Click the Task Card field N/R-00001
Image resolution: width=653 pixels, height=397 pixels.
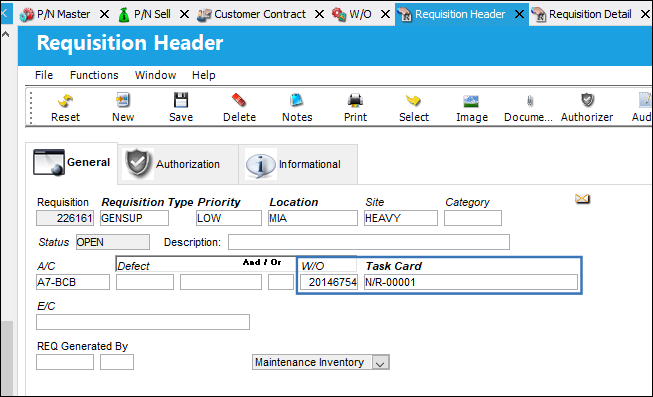pyautogui.click(x=471, y=282)
